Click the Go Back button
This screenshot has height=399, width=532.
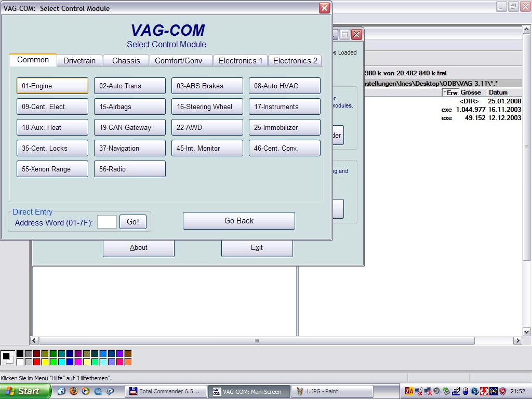pyautogui.click(x=239, y=221)
